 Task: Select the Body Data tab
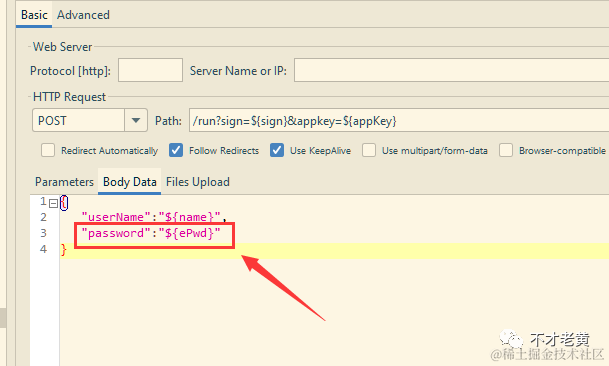click(130, 182)
